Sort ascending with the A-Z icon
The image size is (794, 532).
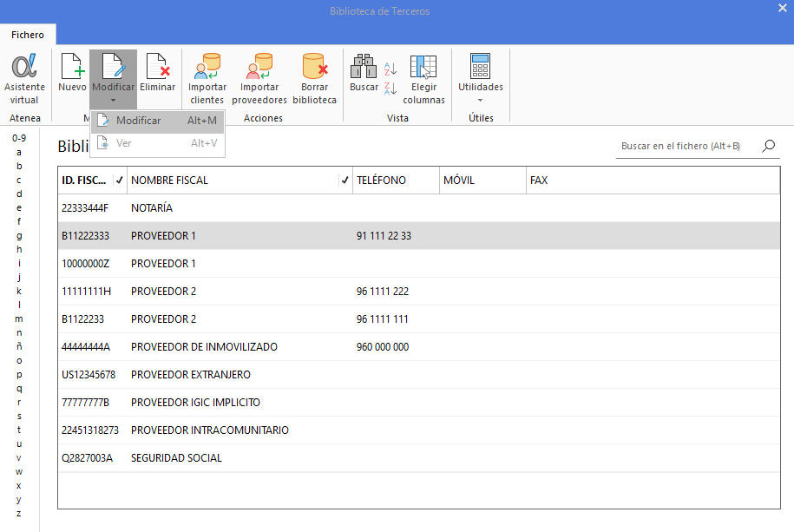390,69
